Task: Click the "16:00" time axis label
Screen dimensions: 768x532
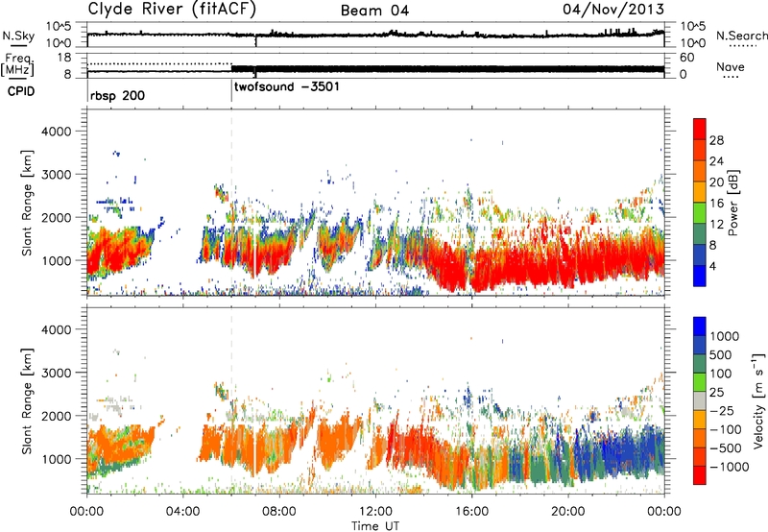Action: click(x=471, y=512)
